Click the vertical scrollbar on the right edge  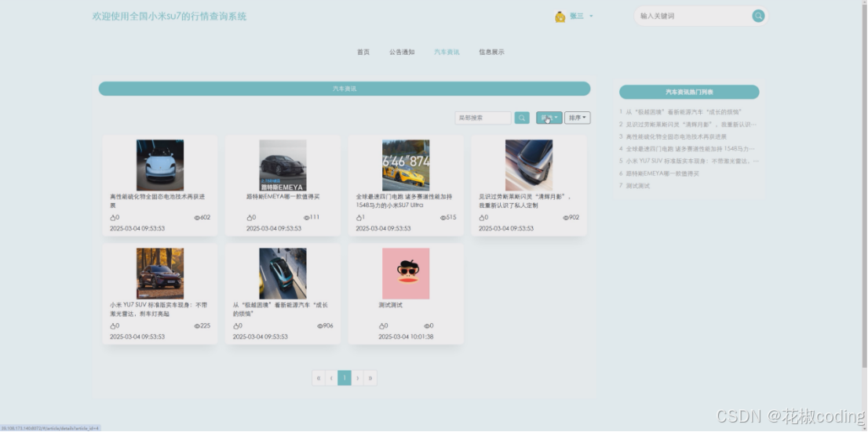pos(864,185)
